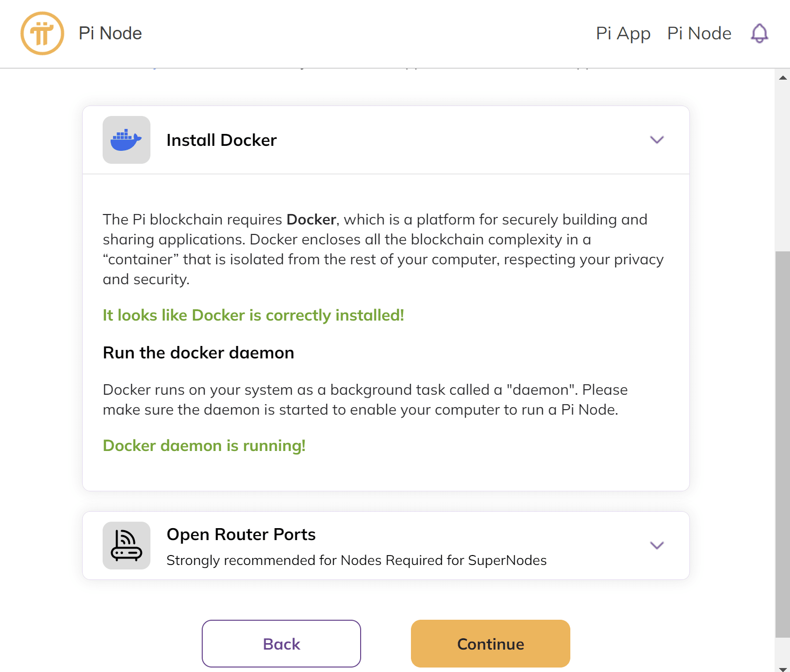Click "Docker daemon is running!" status text
The width and height of the screenshot is (790, 672).
coord(204,446)
